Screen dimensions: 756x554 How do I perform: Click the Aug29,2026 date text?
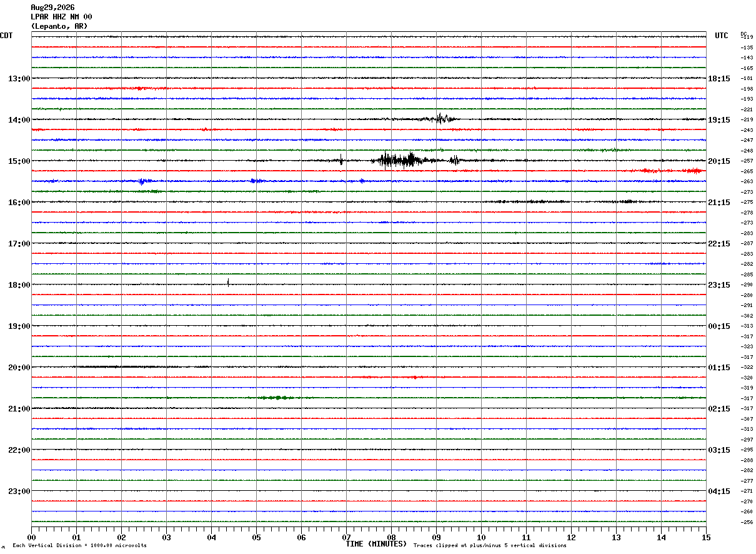click(x=52, y=8)
